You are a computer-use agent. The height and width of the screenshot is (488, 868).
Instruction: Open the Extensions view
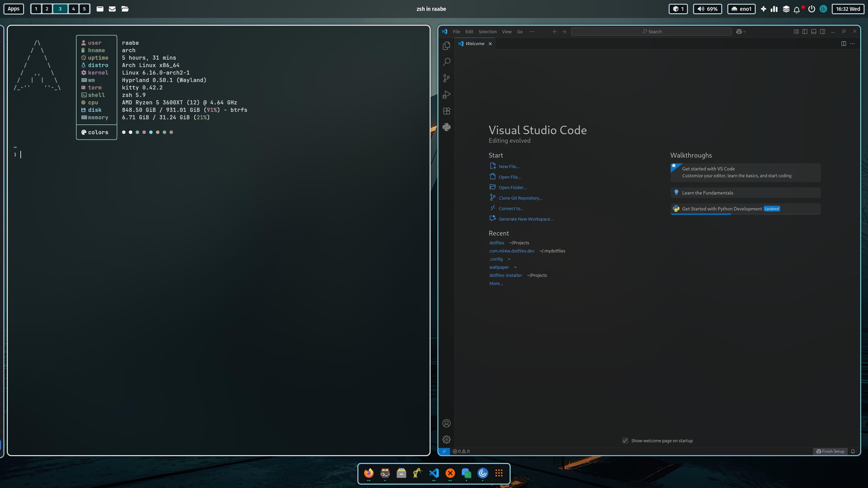pos(447,111)
